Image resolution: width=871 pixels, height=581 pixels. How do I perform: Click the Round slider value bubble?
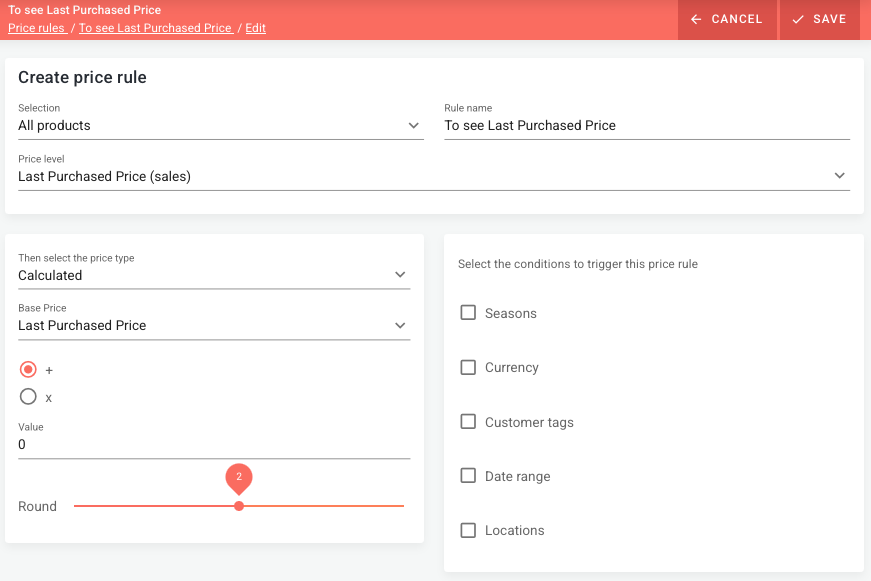click(x=239, y=477)
